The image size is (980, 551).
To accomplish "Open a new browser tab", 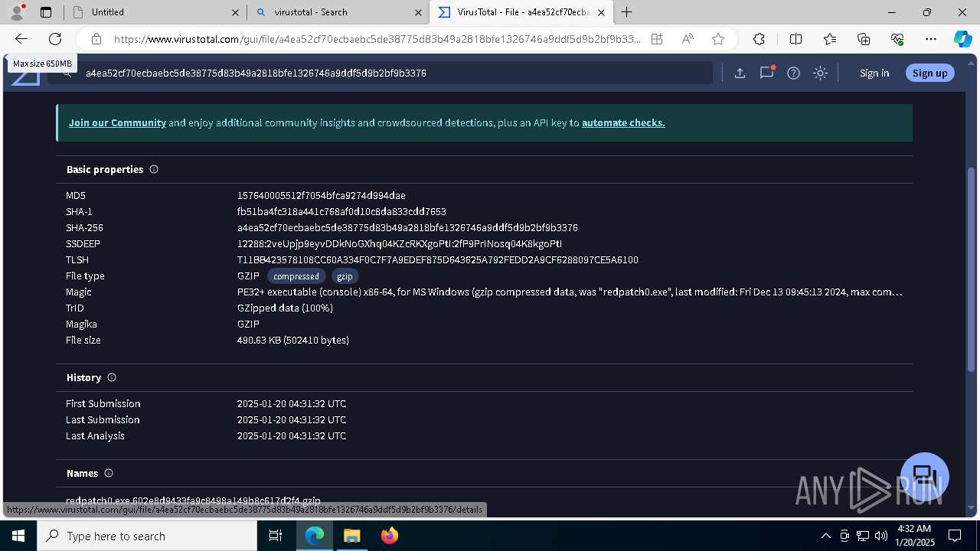I will pos(626,12).
